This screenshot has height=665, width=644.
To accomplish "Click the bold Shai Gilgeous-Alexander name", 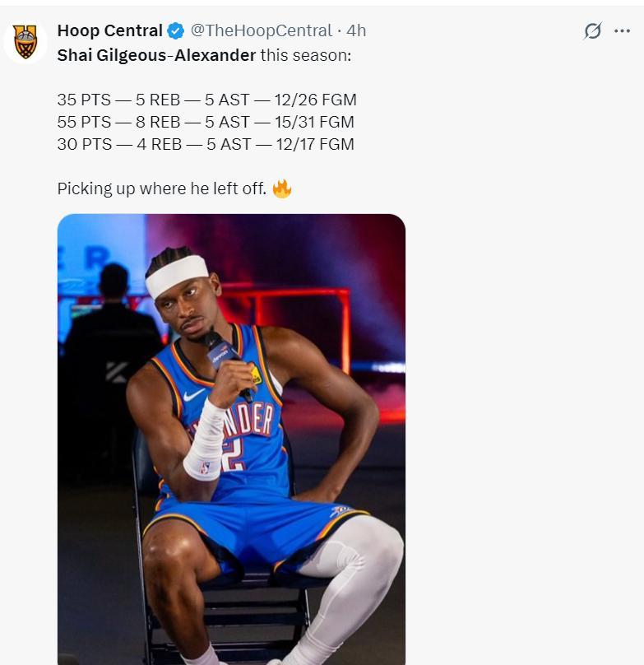I will tap(156, 55).
